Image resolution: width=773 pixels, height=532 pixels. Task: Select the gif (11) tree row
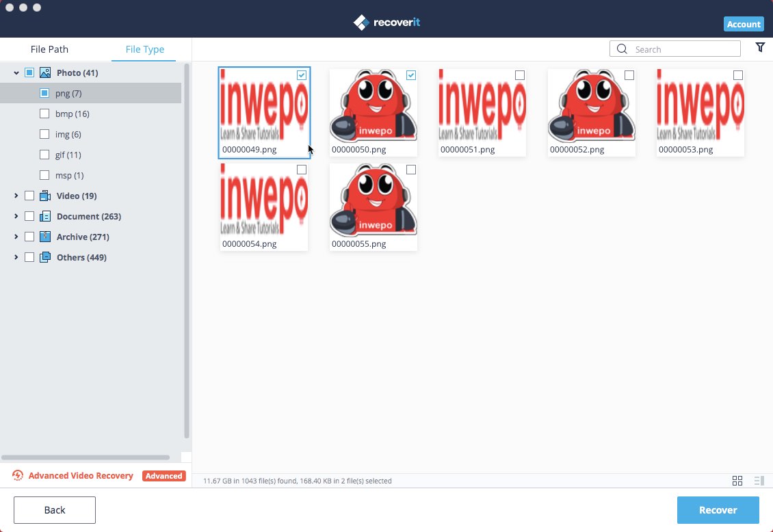point(91,155)
